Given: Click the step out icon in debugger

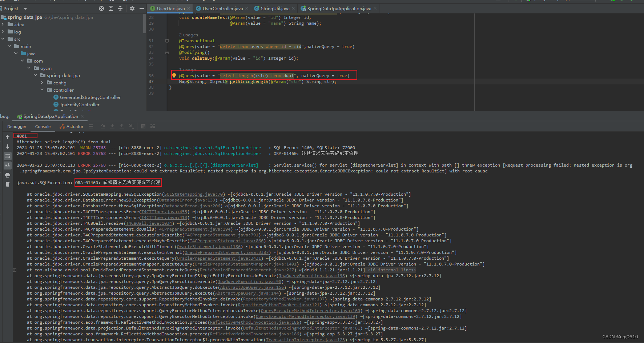Looking at the screenshot, I should [x=122, y=126].
